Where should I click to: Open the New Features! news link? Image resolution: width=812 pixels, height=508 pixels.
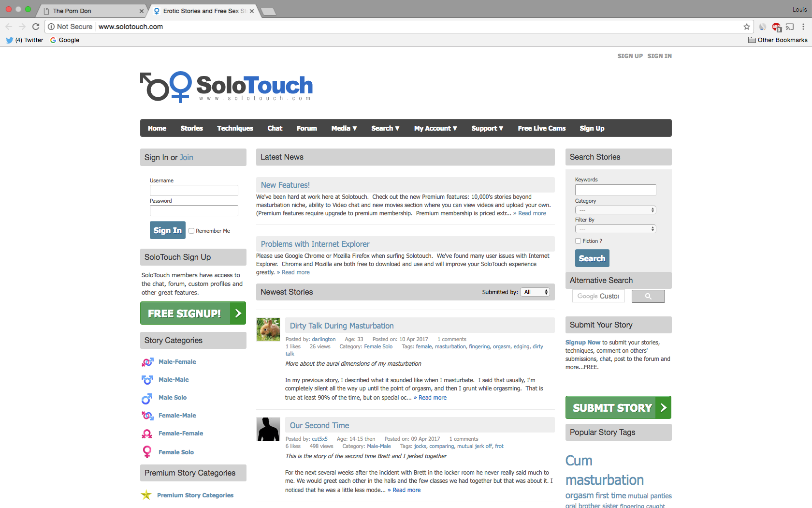(x=285, y=185)
